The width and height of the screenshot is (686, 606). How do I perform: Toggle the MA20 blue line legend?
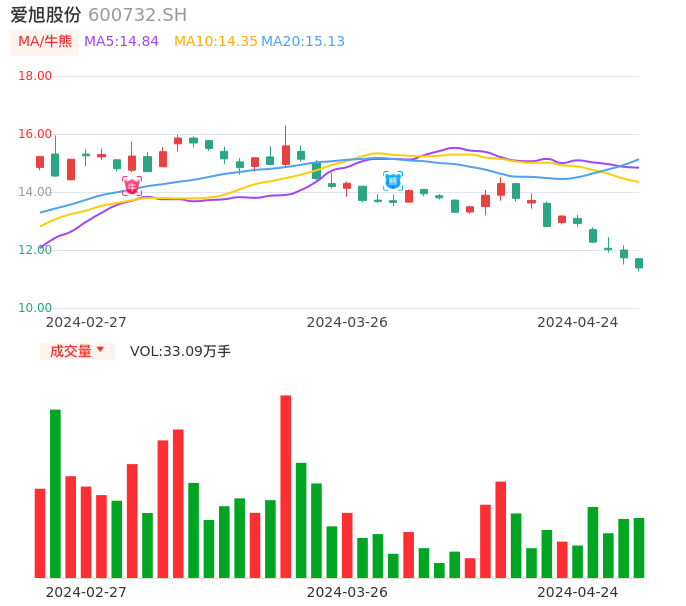(303, 42)
